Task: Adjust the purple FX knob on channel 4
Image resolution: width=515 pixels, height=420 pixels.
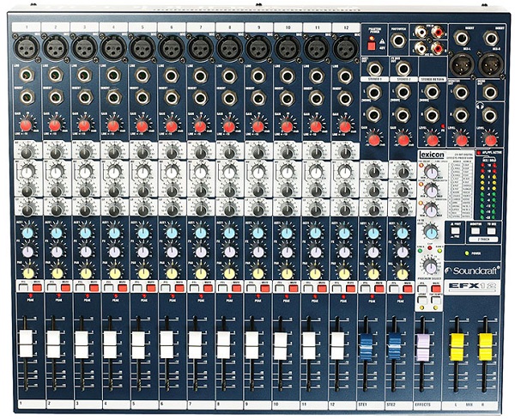Action: point(114,252)
